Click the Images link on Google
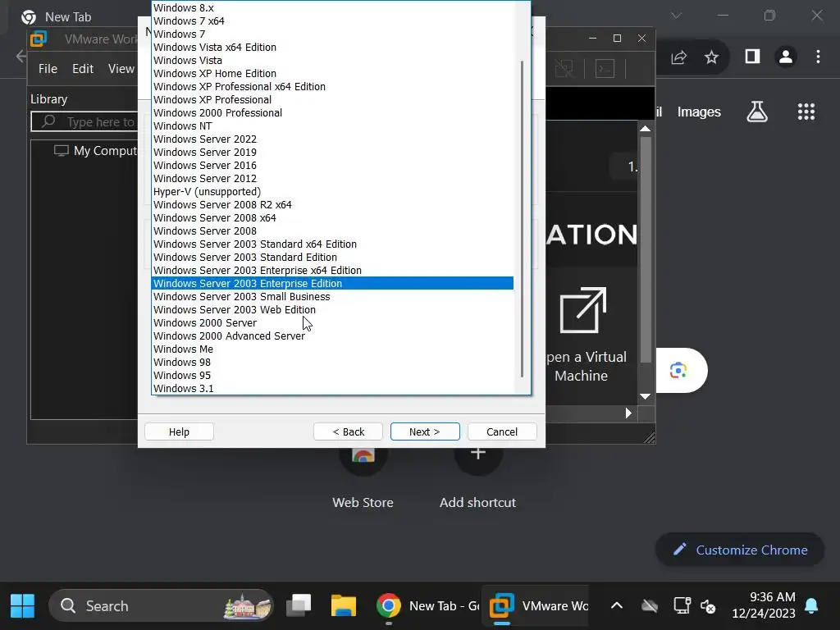The image size is (840, 630). [x=699, y=112]
